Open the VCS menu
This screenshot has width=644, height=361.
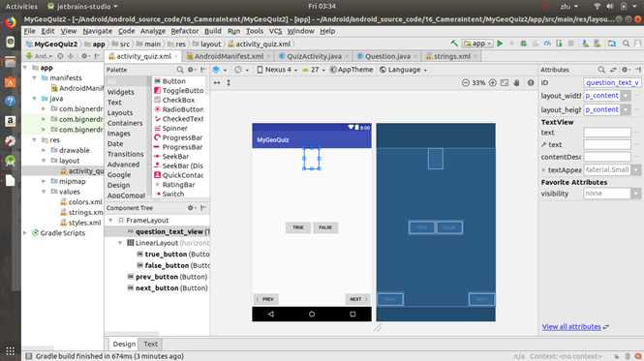(x=275, y=31)
